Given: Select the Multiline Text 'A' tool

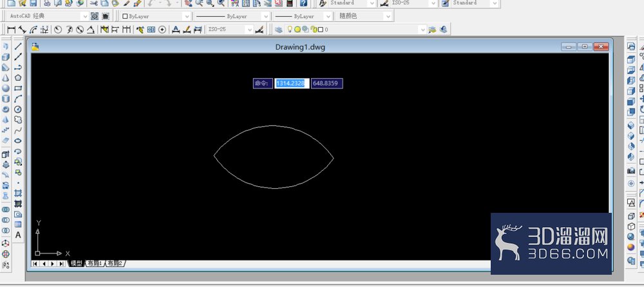Looking at the screenshot, I should tap(18, 235).
